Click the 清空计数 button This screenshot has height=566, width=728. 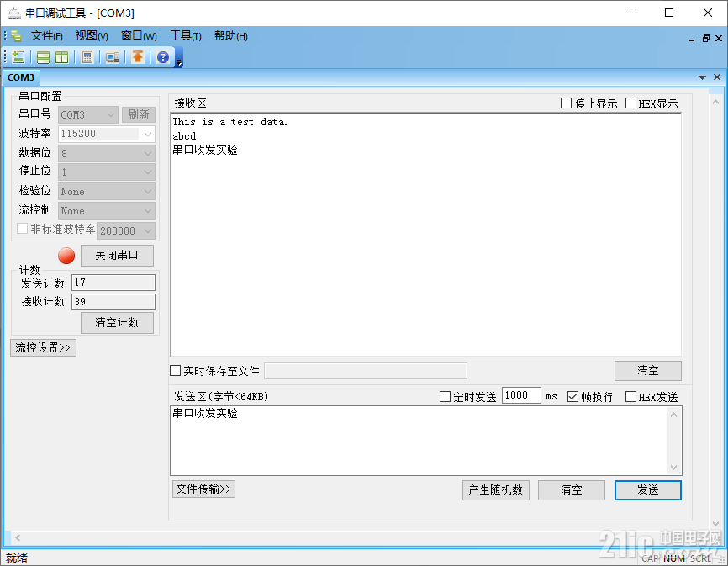117,323
